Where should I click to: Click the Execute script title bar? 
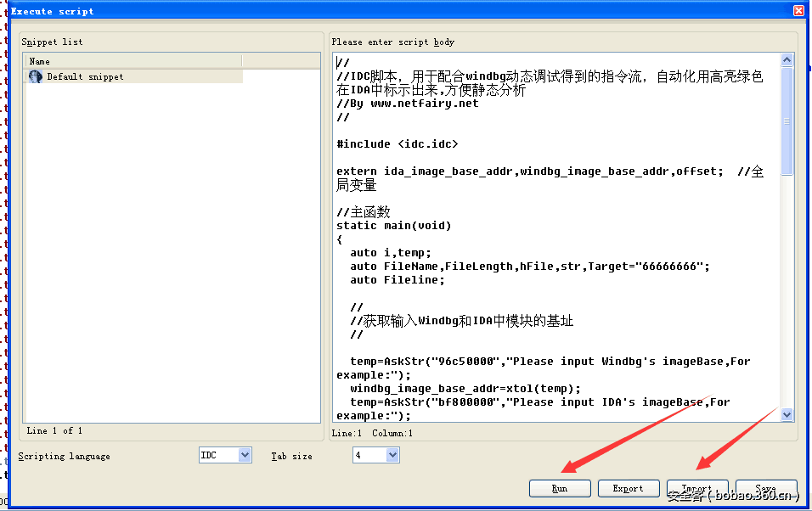pyautogui.click(x=340, y=10)
